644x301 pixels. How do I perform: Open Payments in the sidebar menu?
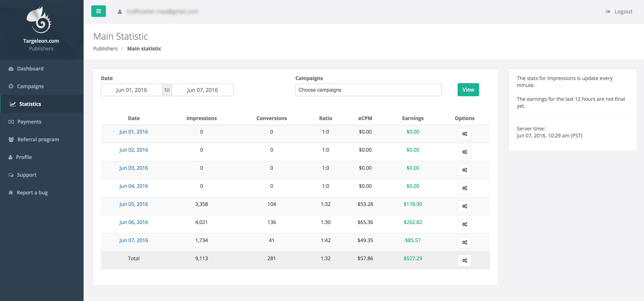(29, 122)
